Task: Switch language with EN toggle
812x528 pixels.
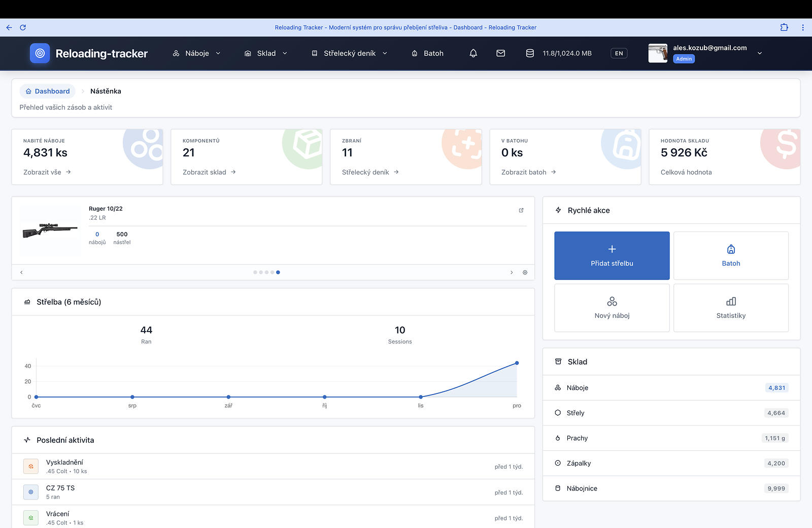Action: point(619,53)
